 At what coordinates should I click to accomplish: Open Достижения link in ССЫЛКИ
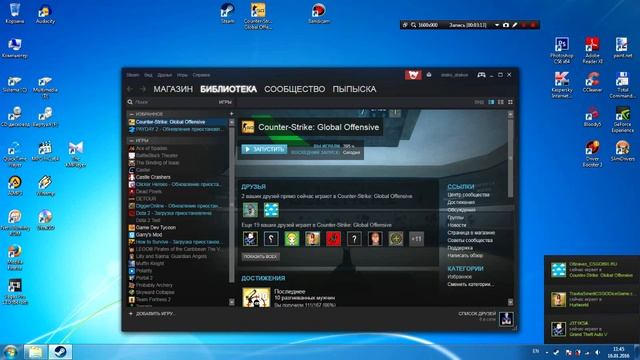461,202
